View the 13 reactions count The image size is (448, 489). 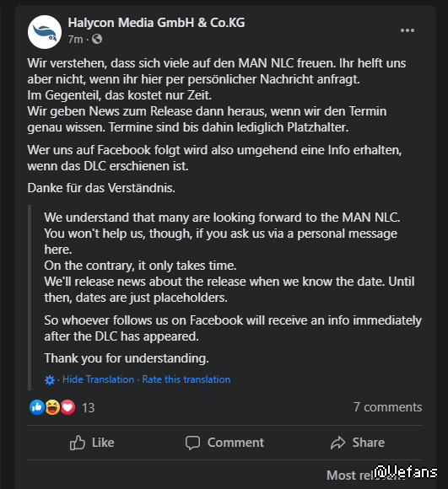[x=88, y=407]
